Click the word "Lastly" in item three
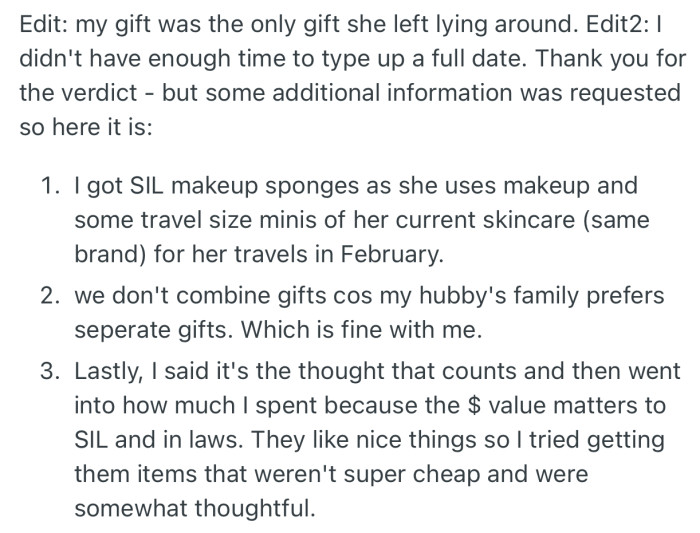This screenshot has width=700, height=533. 108,370
